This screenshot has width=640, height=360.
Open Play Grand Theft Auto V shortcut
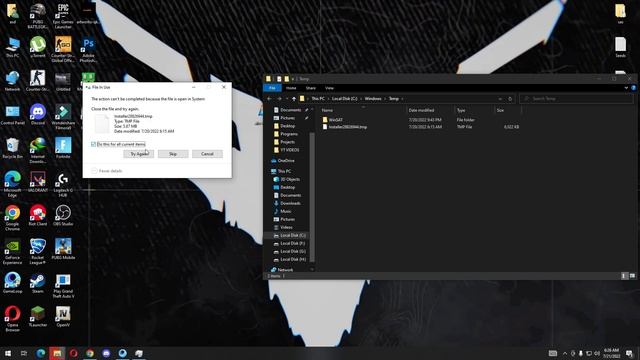click(63, 285)
